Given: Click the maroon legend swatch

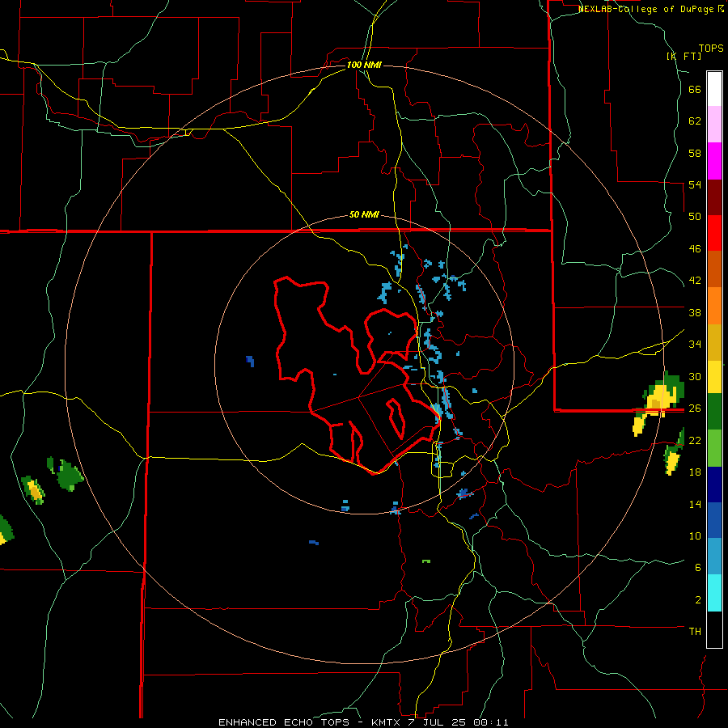Looking at the screenshot, I should (x=714, y=197).
